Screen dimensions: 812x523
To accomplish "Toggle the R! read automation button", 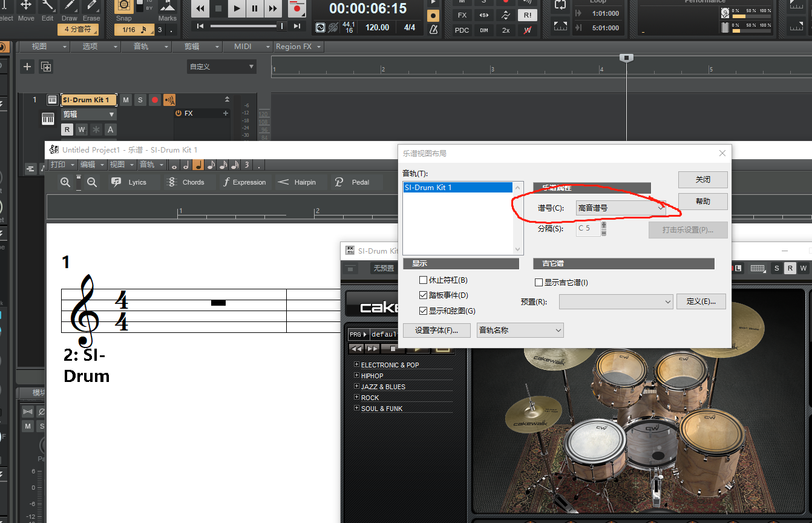I will click(528, 15).
